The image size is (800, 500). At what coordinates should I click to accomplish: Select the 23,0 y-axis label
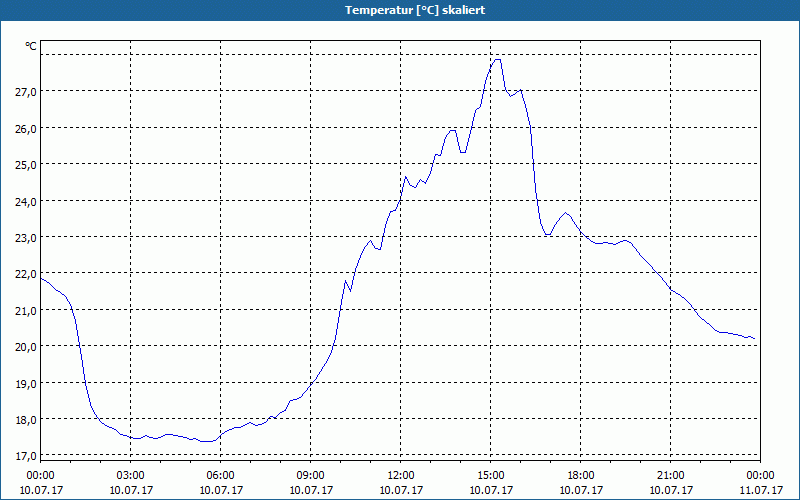click(26, 237)
